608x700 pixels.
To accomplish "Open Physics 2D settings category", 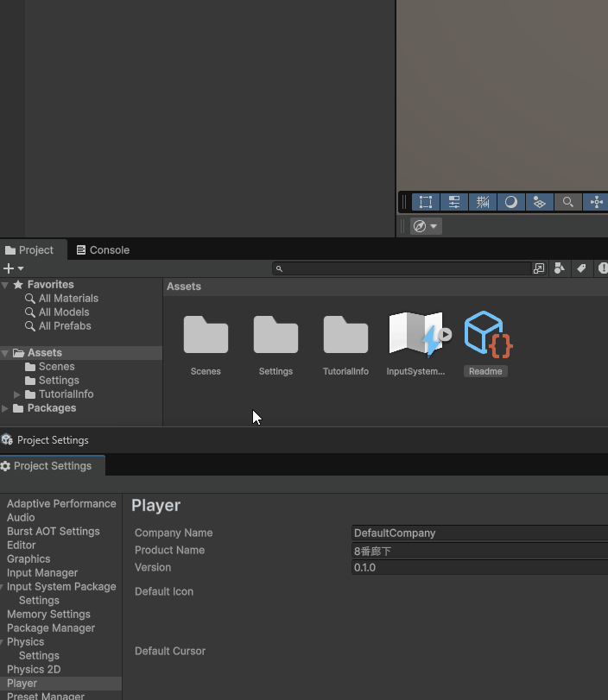I will click(x=34, y=670).
